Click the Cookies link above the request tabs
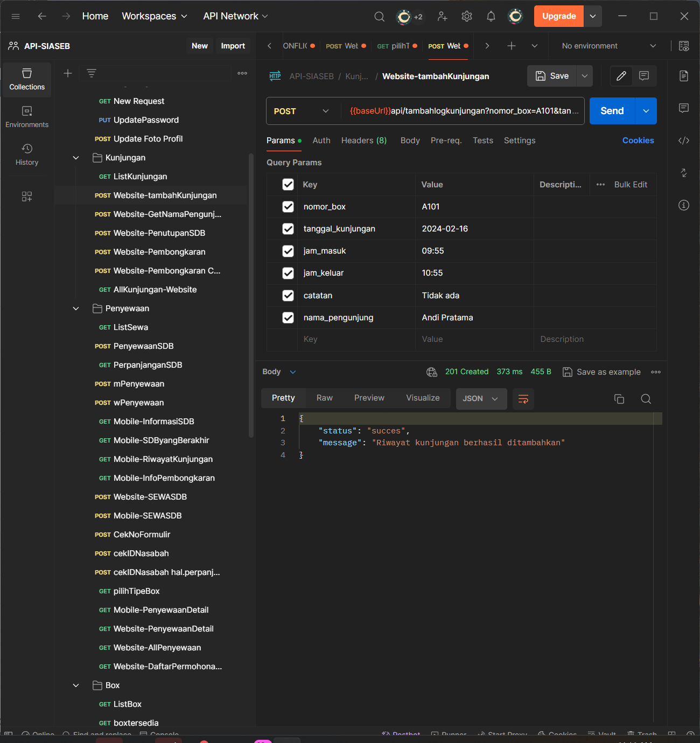 [638, 141]
